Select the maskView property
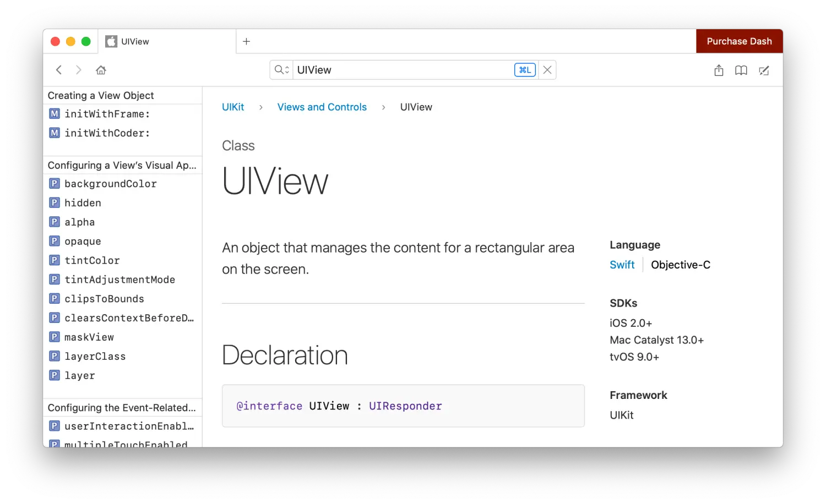Viewport: 826px width, 504px height. point(122,337)
